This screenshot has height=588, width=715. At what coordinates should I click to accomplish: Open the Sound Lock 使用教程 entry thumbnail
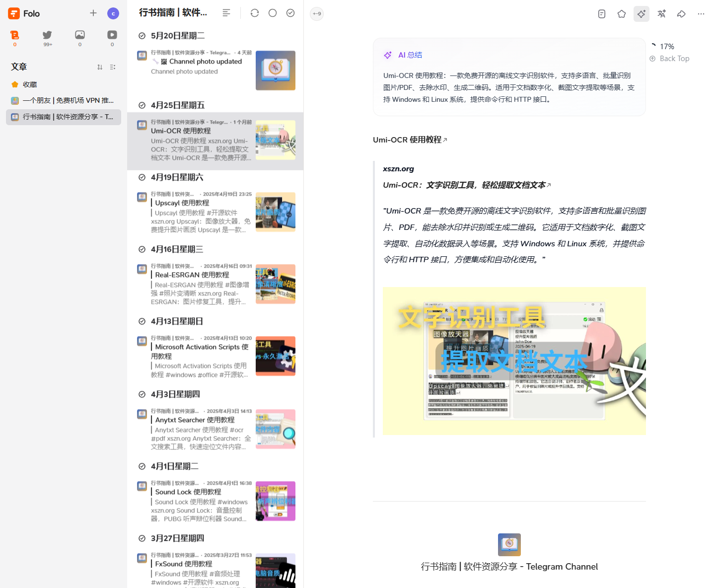pos(276,501)
